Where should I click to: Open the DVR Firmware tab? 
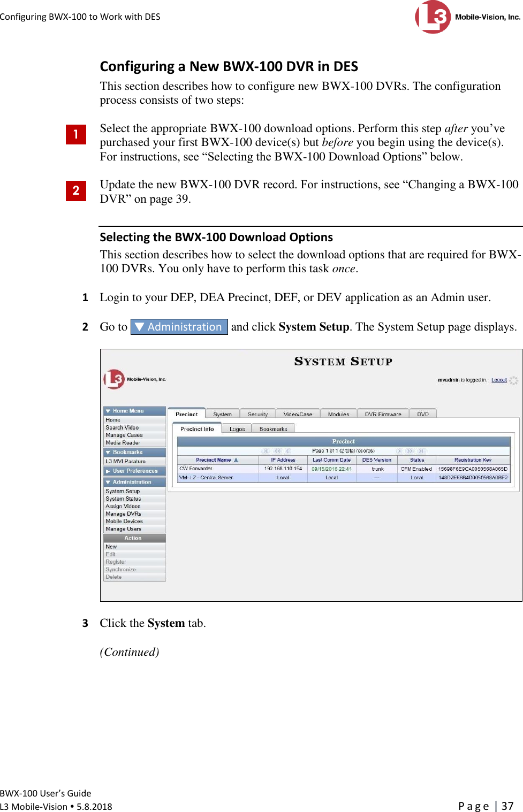point(383,414)
